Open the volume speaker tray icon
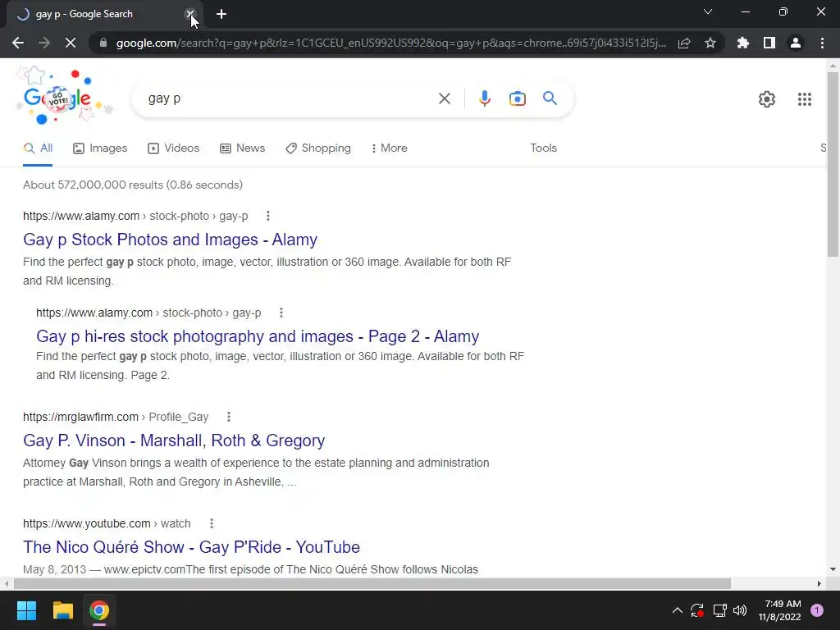 tap(740, 610)
